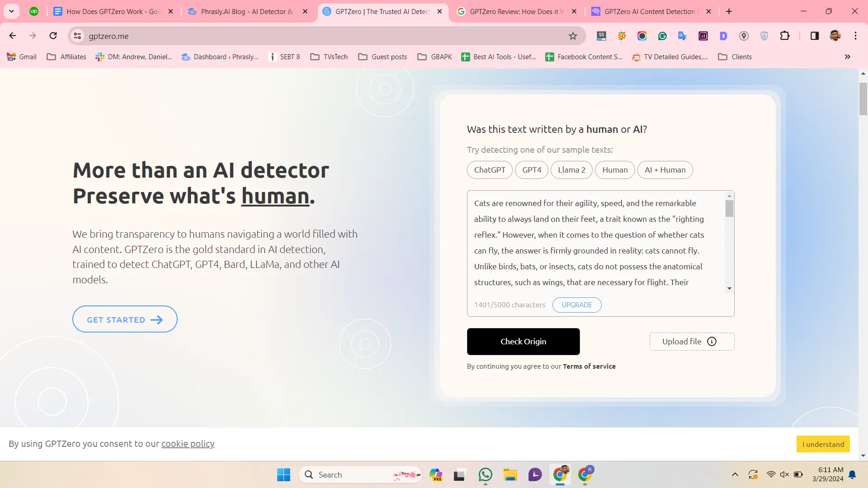Accept cookies with I understand button
868x488 pixels.
click(823, 444)
